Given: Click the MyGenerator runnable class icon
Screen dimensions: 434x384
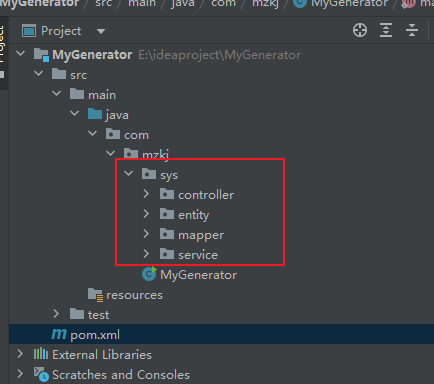Looking at the screenshot, I should coord(149,274).
